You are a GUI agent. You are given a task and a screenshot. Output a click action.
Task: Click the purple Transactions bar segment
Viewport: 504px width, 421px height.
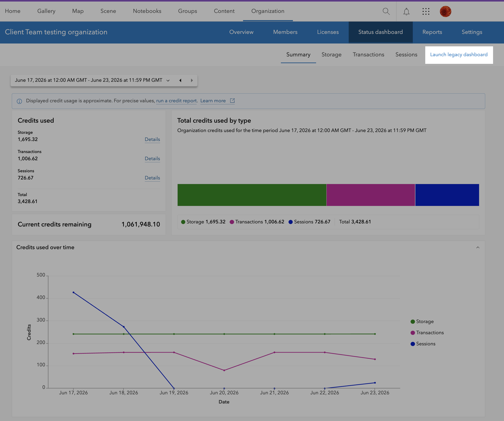point(371,195)
